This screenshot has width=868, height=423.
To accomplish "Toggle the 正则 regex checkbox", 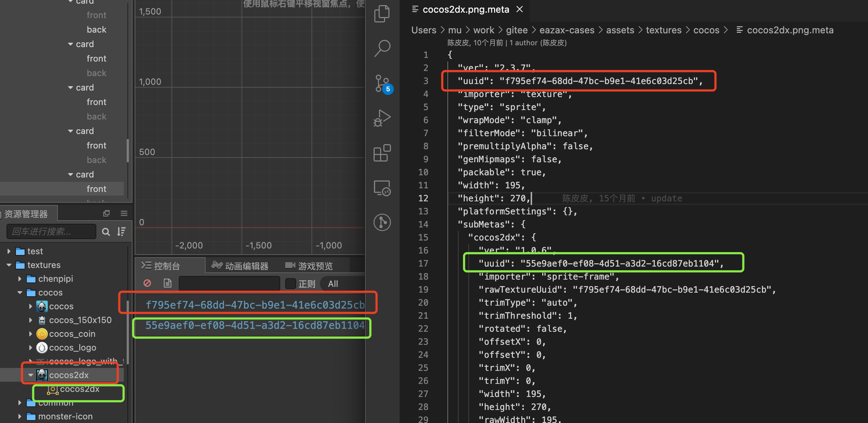I will click(290, 284).
